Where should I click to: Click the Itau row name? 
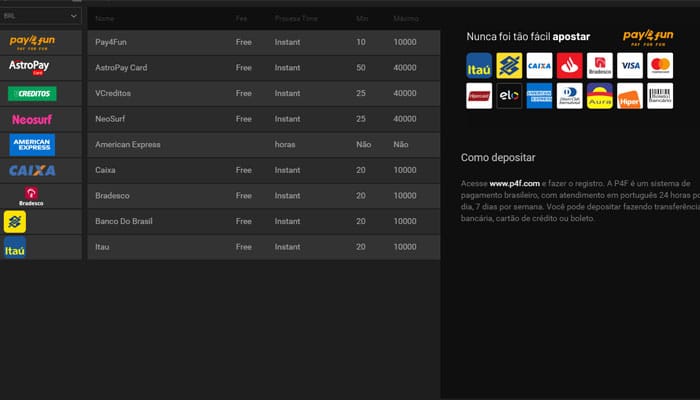click(x=102, y=247)
